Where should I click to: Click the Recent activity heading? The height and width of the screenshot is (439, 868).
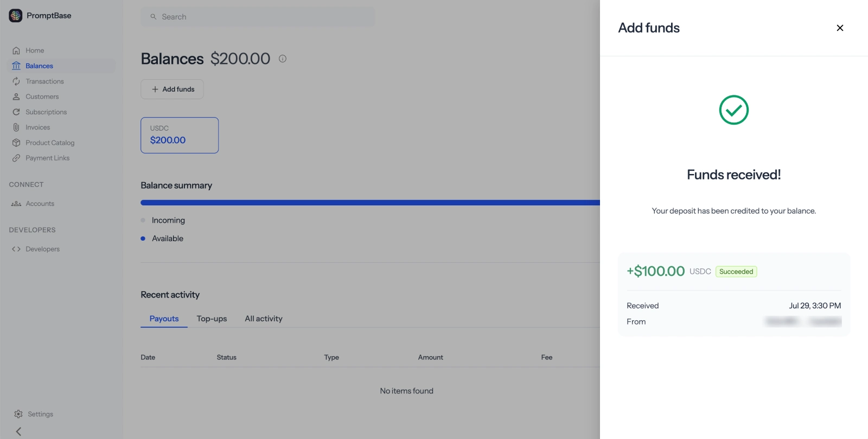[x=170, y=295]
